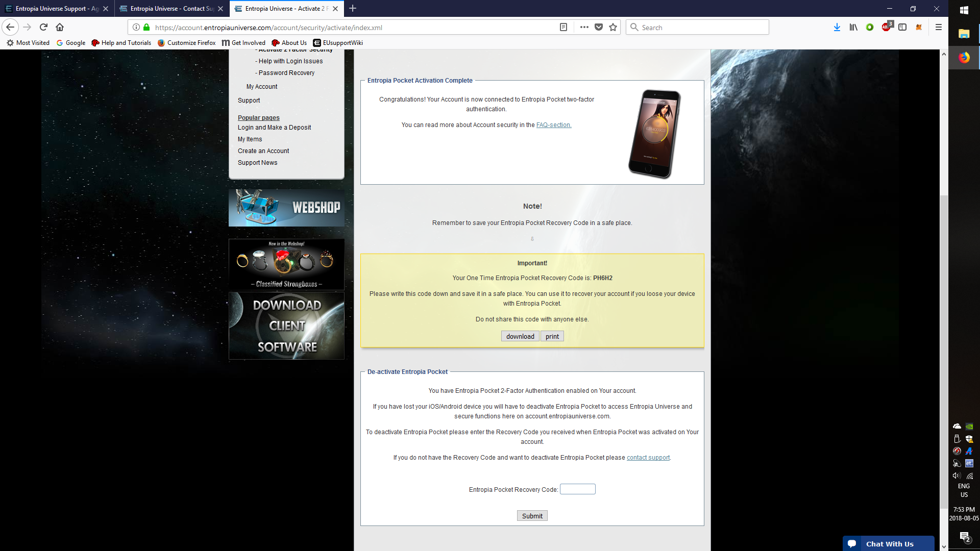
Task: Open Login and Make a Deposit
Action: [274, 128]
